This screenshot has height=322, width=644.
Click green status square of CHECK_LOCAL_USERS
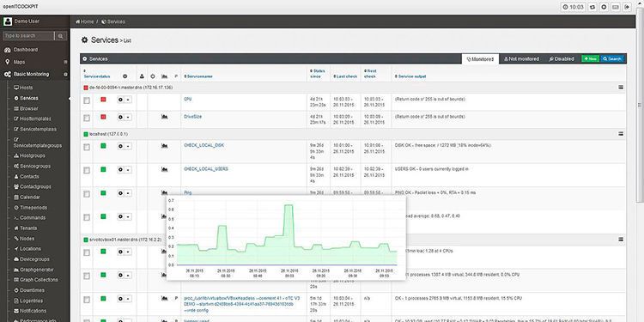[x=103, y=169]
